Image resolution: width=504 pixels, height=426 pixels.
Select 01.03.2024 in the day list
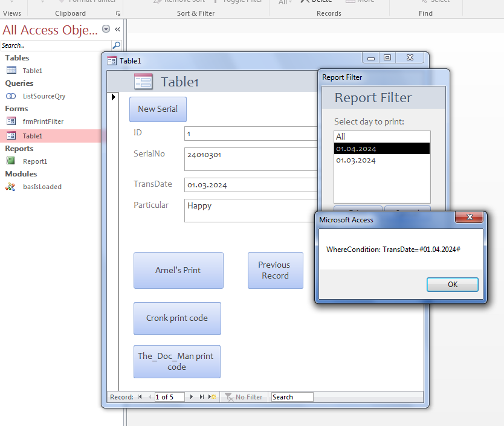382,160
